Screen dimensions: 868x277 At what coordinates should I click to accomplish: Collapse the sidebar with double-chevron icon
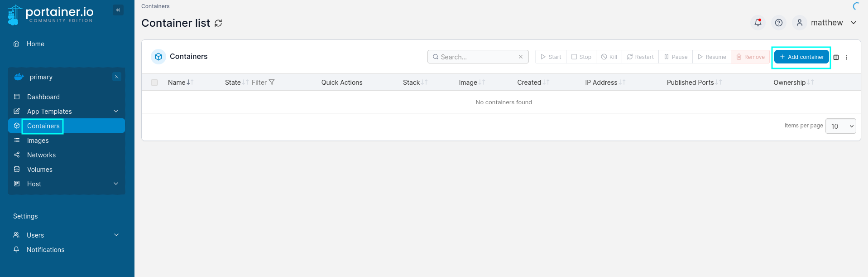pos(118,10)
